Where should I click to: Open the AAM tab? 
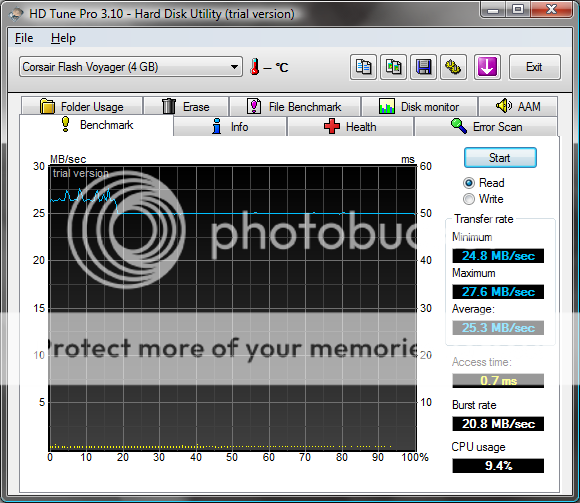(x=518, y=107)
